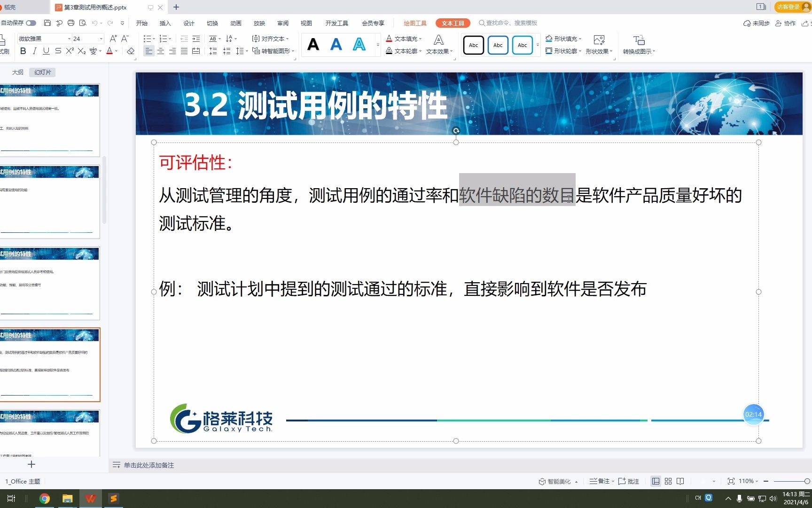Click the Redo arrow icon

[x=110, y=23]
